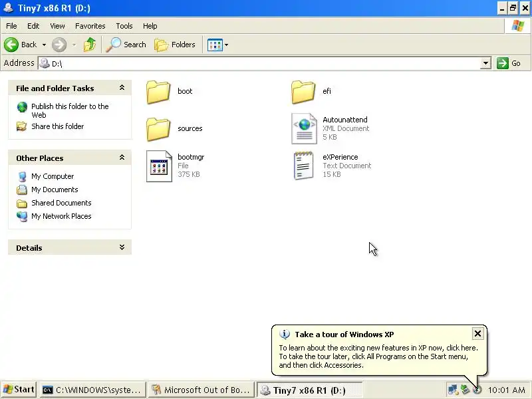Screen dimensions: 532x399
Task: Switch to C:\WINDOWS\syste... taskbar window
Action: (x=92, y=390)
